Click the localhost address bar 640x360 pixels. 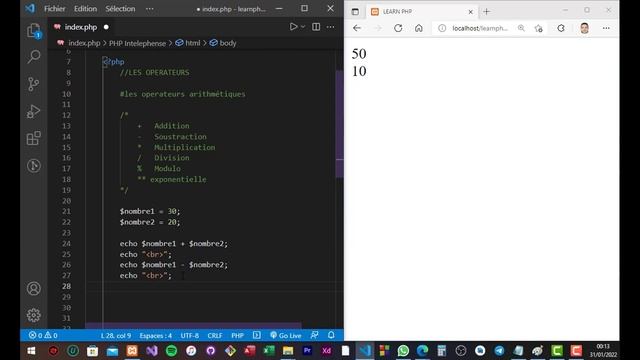480,28
